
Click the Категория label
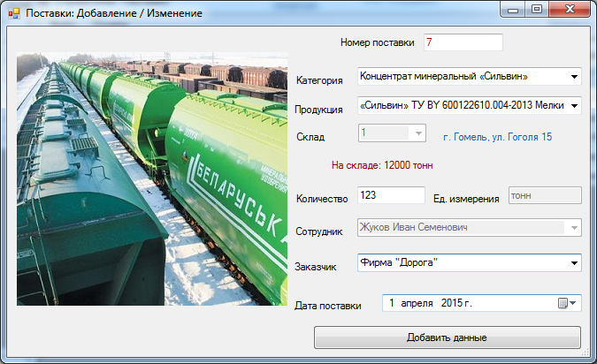pos(319,80)
